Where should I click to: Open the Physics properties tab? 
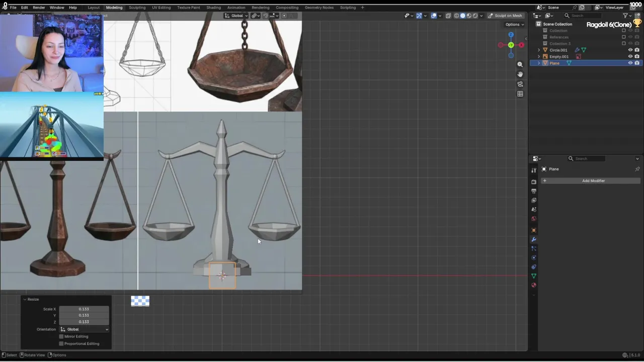534,257
